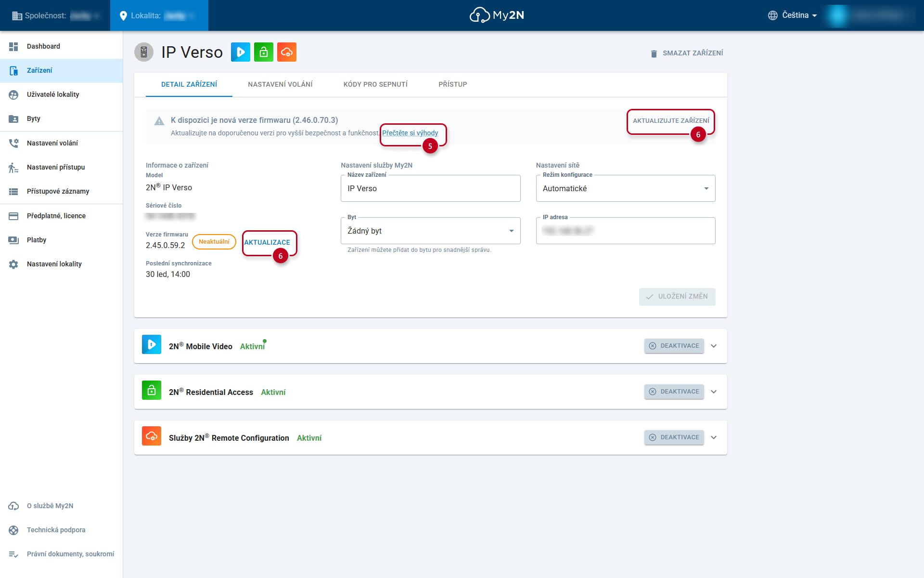Click the O službě My2N cloud icon
924x578 pixels.
[13, 506]
